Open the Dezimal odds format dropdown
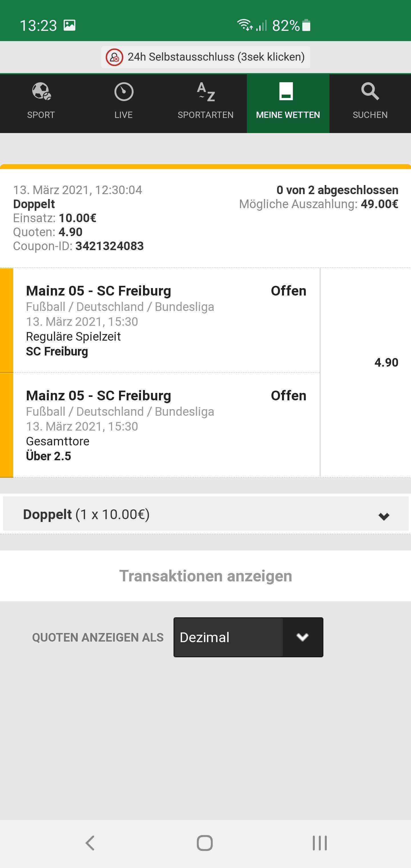This screenshot has height=868, width=411. 248,637
